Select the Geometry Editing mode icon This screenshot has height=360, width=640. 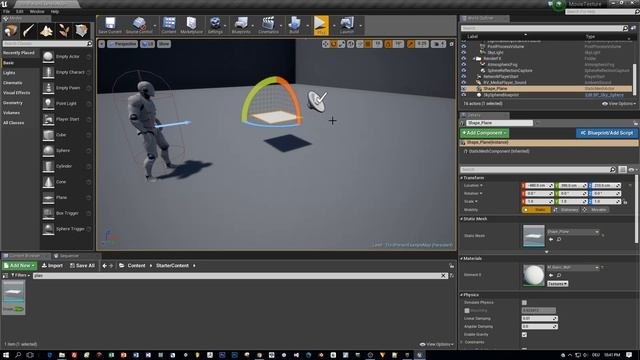click(x=81, y=31)
